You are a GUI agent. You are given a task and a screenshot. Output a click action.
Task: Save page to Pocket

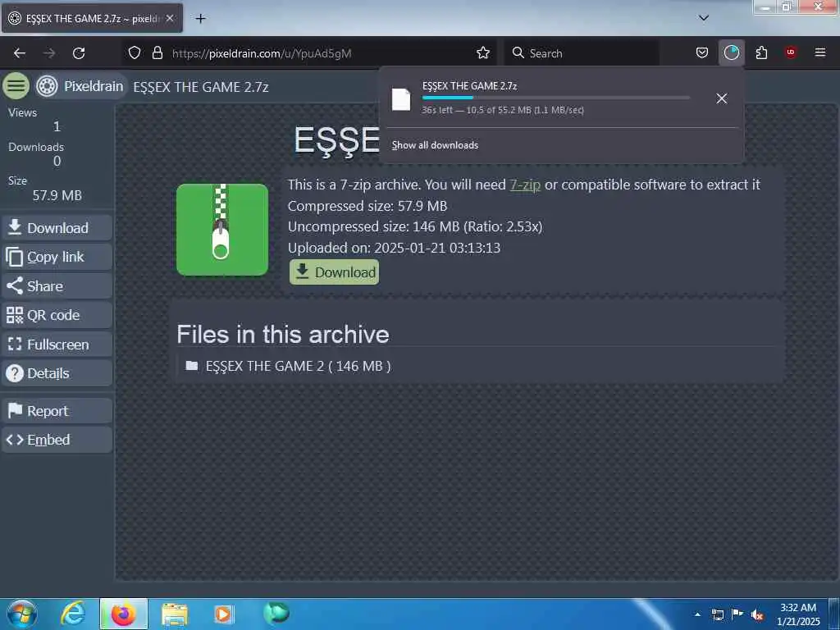[702, 52]
